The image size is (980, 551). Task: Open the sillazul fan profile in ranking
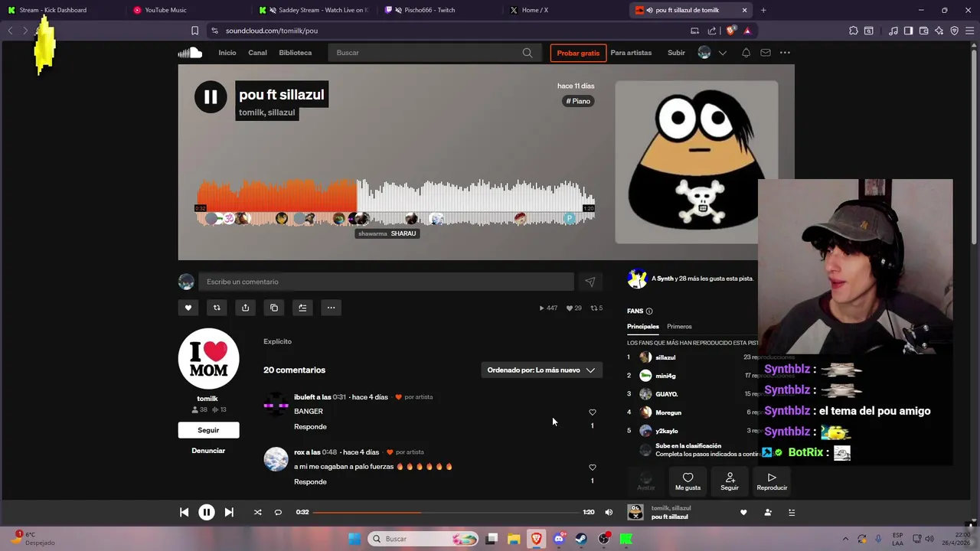point(665,357)
